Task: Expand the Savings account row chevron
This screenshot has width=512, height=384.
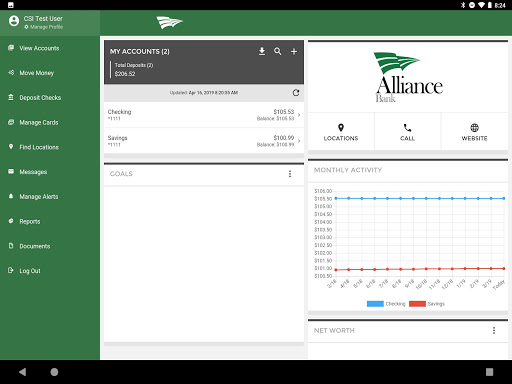Action: click(x=299, y=141)
